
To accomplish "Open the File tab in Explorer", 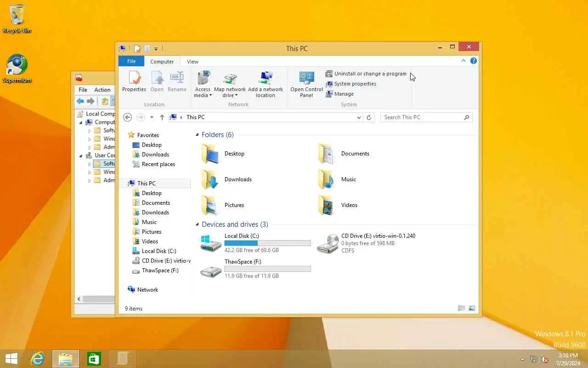I will [x=131, y=61].
